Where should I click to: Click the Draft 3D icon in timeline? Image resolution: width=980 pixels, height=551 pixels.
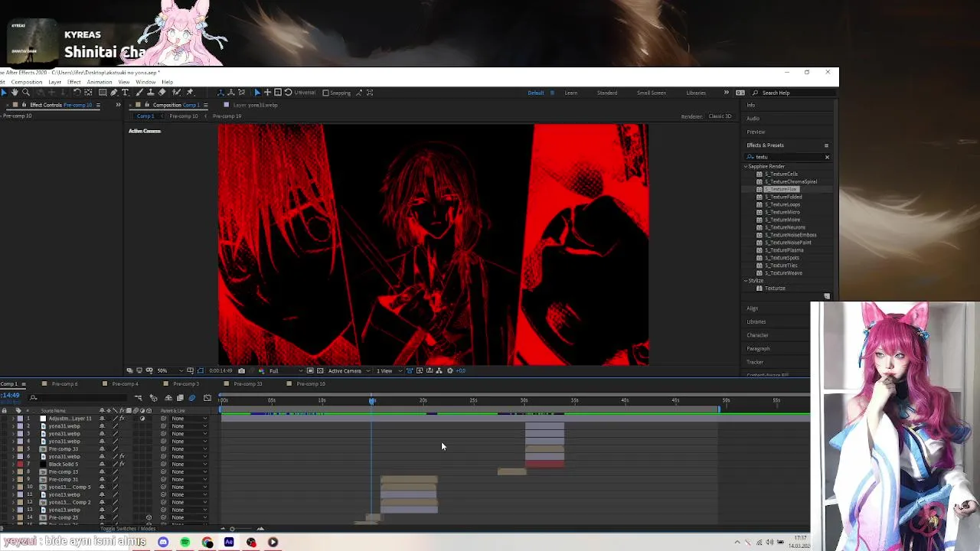[153, 398]
